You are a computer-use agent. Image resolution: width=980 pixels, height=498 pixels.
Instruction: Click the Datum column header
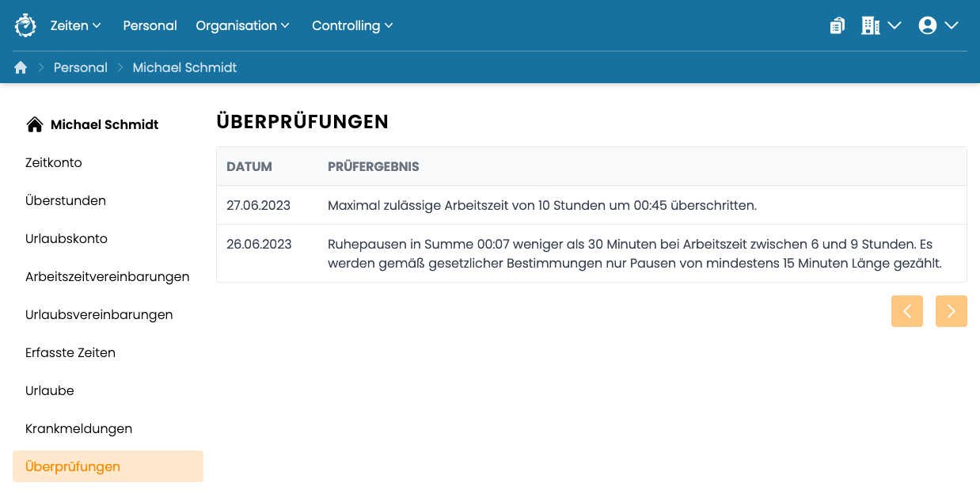click(x=249, y=167)
